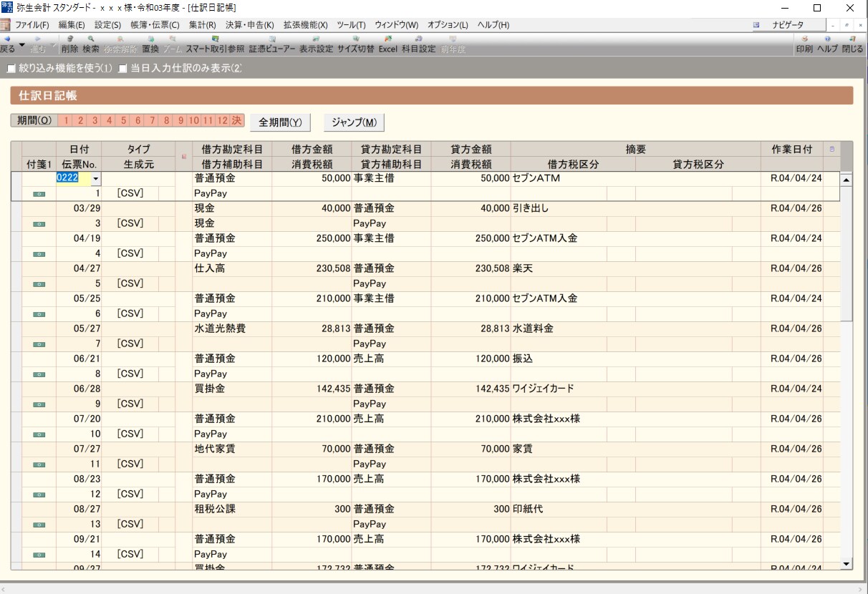
Task: Click the 置換 (replace) toolbar icon
Action: pos(150,44)
